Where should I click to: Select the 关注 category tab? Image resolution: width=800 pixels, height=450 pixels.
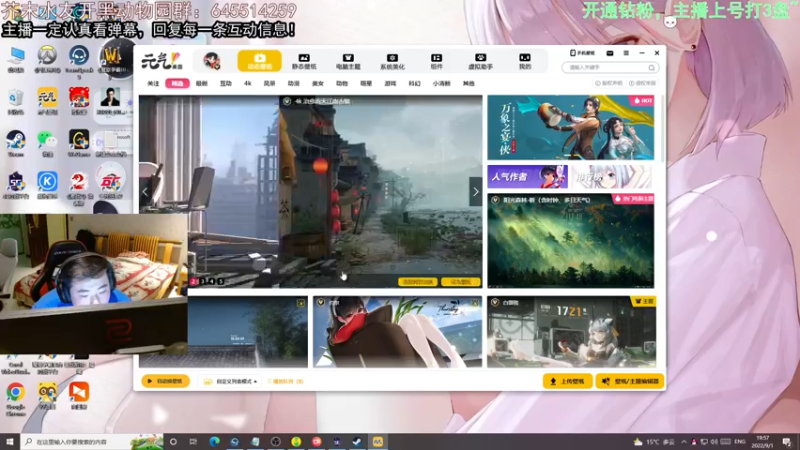pos(153,83)
